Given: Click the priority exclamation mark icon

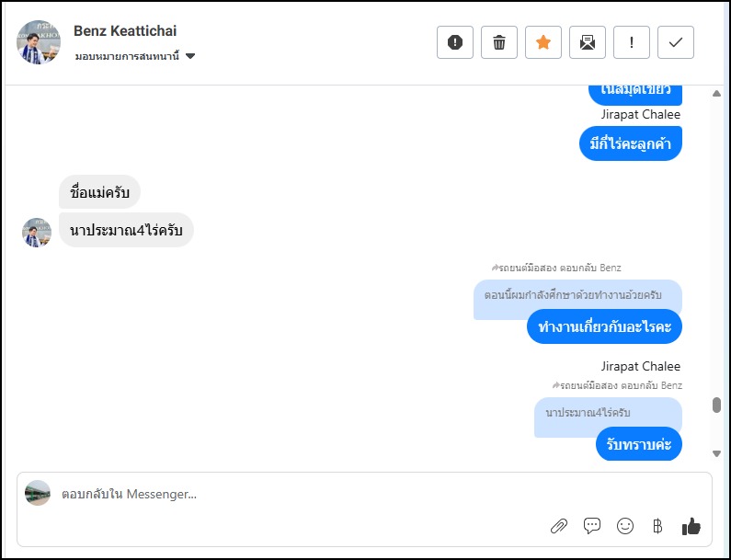Looking at the screenshot, I should click(632, 42).
